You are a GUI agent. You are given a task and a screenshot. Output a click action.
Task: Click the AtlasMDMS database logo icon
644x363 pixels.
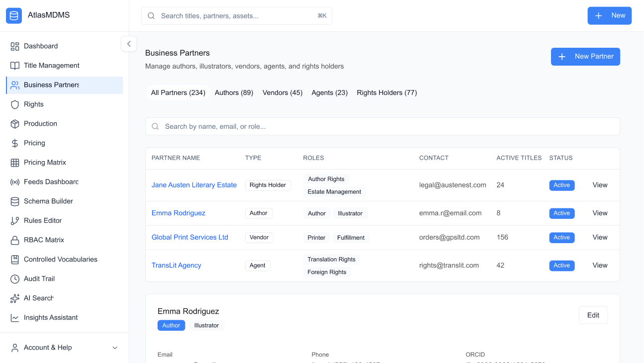(14, 15)
